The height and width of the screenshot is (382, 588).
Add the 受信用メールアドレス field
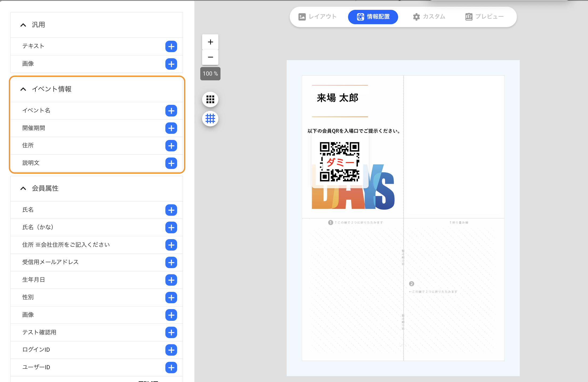(171, 263)
